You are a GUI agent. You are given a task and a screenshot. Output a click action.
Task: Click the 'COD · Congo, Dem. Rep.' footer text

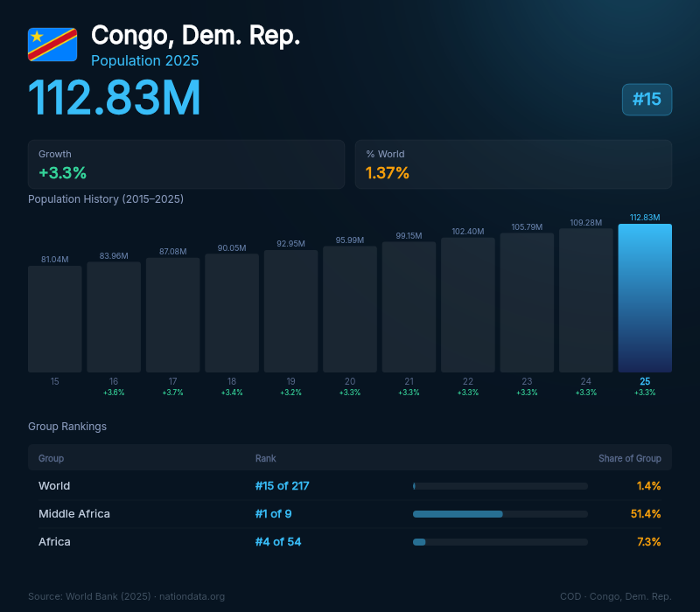[616, 596]
